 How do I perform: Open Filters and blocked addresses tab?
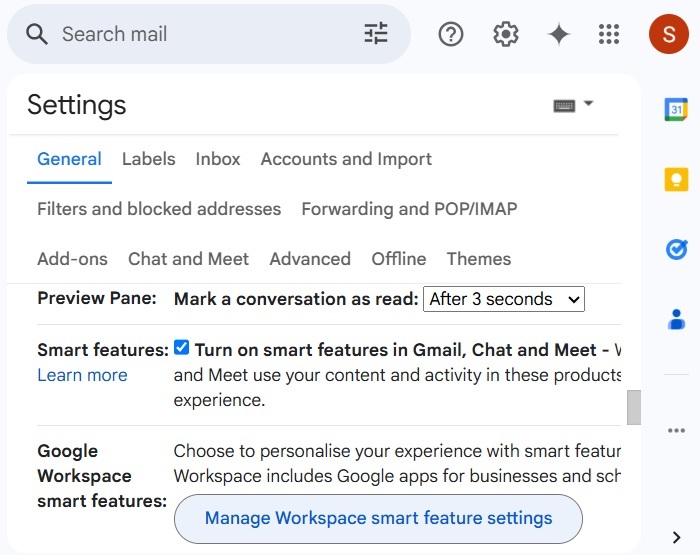(159, 209)
